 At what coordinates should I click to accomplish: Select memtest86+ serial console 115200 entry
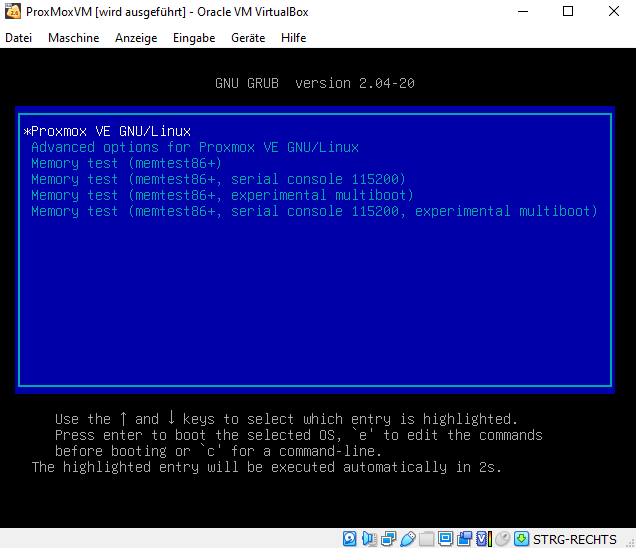[315, 179]
